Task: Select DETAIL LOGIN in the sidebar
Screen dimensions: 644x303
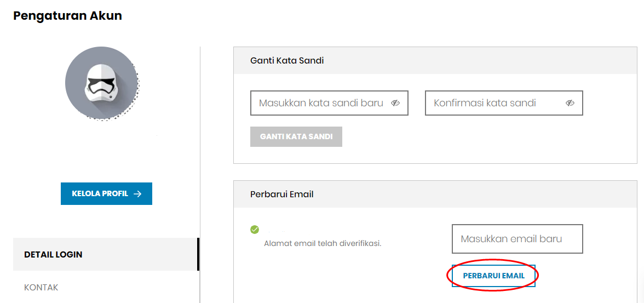Action: coord(105,254)
